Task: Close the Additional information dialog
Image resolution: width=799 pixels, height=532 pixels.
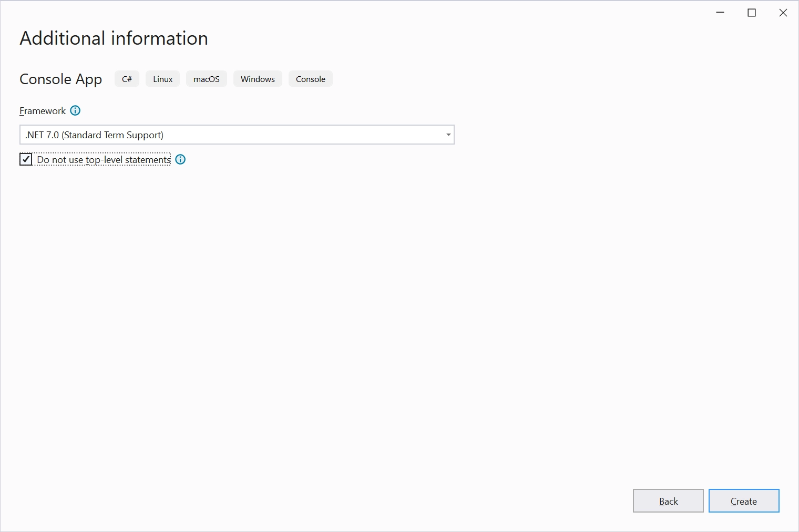Action: (783, 13)
